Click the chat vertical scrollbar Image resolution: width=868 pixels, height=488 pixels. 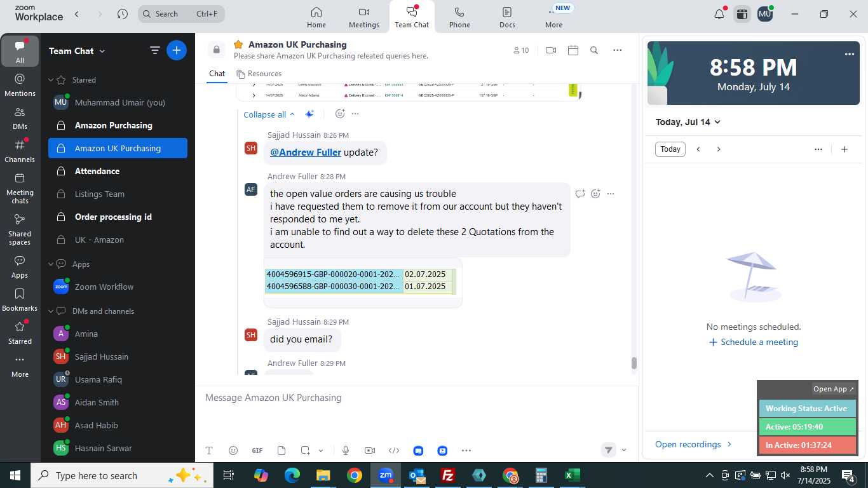(x=634, y=363)
